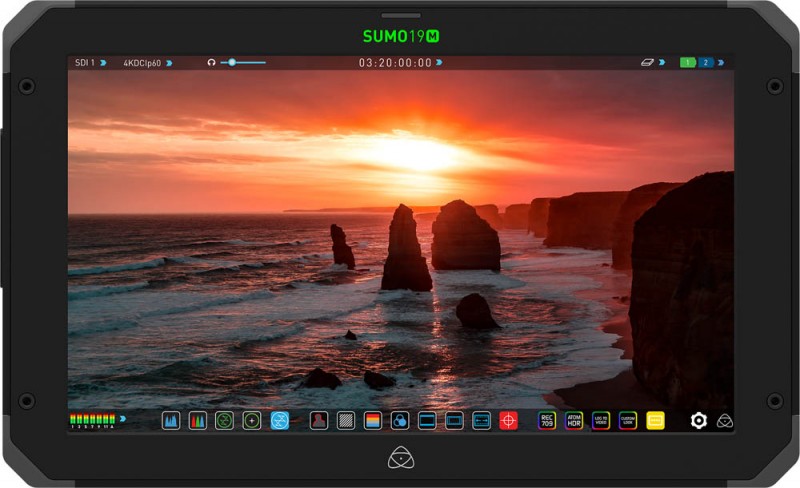Toggle the blue-highlighted monitoring tool
This screenshot has height=488, width=800.
point(279,421)
